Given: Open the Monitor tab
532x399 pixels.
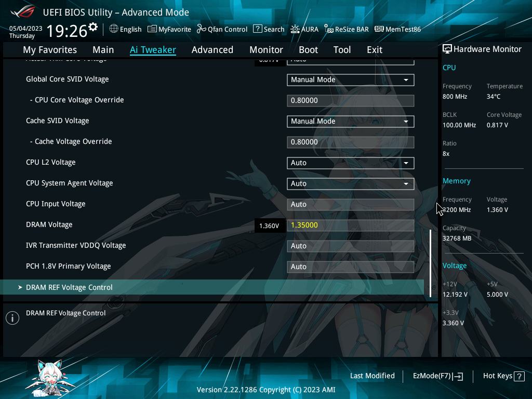Looking at the screenshot, I should coord(266,50).
